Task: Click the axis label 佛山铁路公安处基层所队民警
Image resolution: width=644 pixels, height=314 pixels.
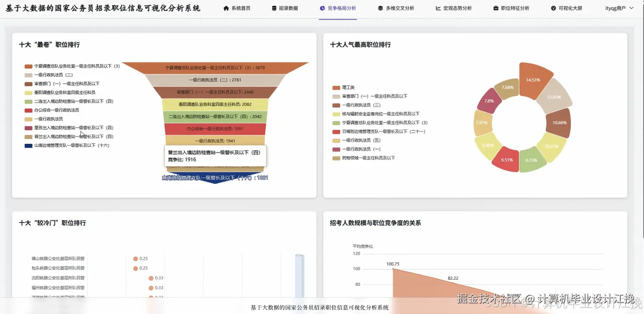Action: point(58,259)
